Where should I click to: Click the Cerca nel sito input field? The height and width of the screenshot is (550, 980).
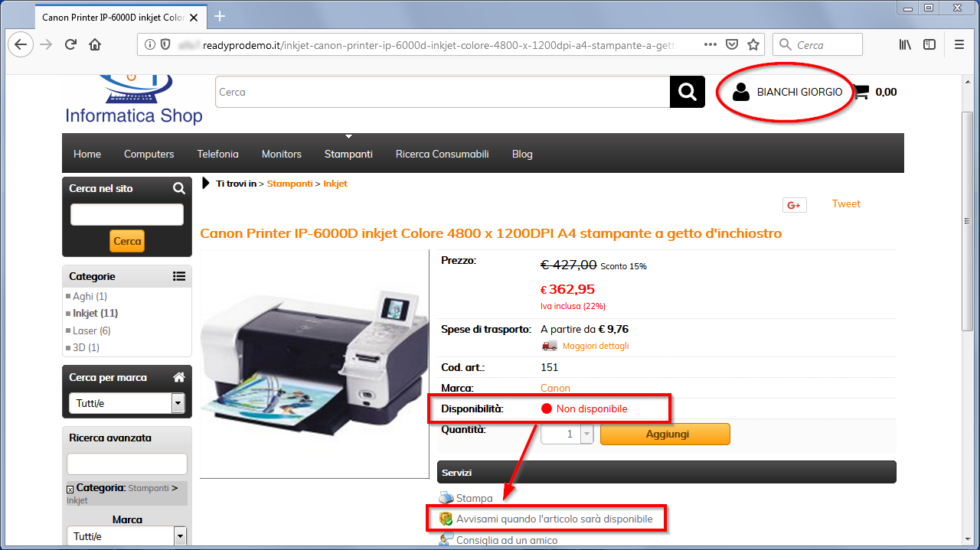coord(127,215)
